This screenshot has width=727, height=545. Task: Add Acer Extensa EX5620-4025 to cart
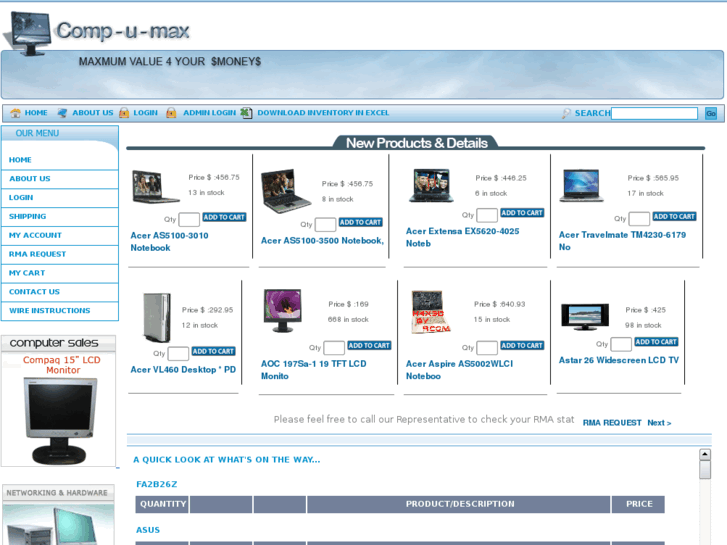pyautogui.click(x=522, y=213)
